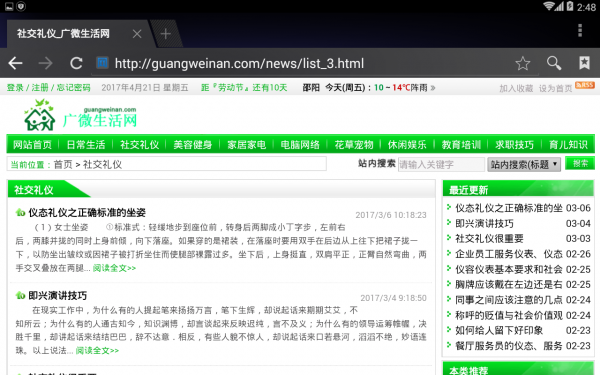
Task: Open sidebar link 社交礼仪很重要
Action: [489, 239]
